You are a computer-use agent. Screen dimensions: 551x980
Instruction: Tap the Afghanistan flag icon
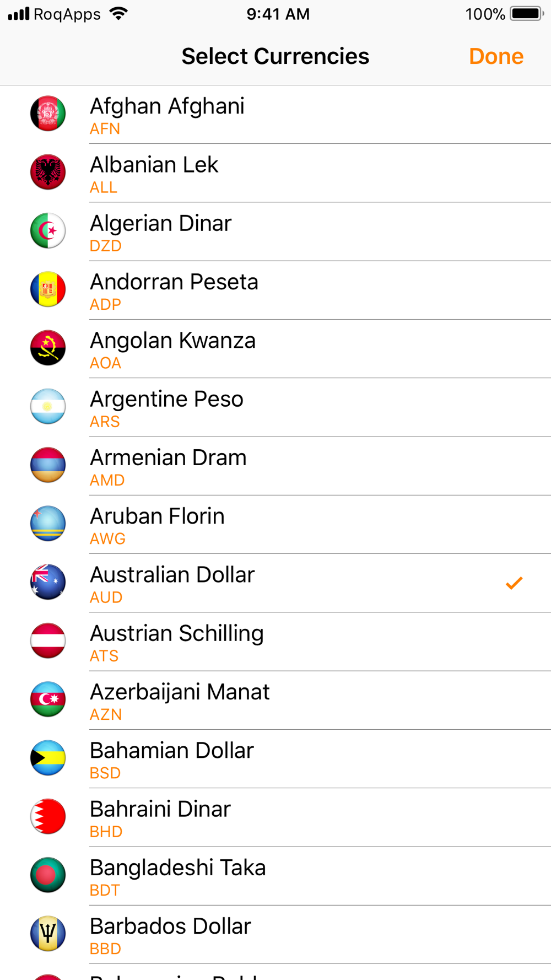pyautogui.click(x=48, y=114)
